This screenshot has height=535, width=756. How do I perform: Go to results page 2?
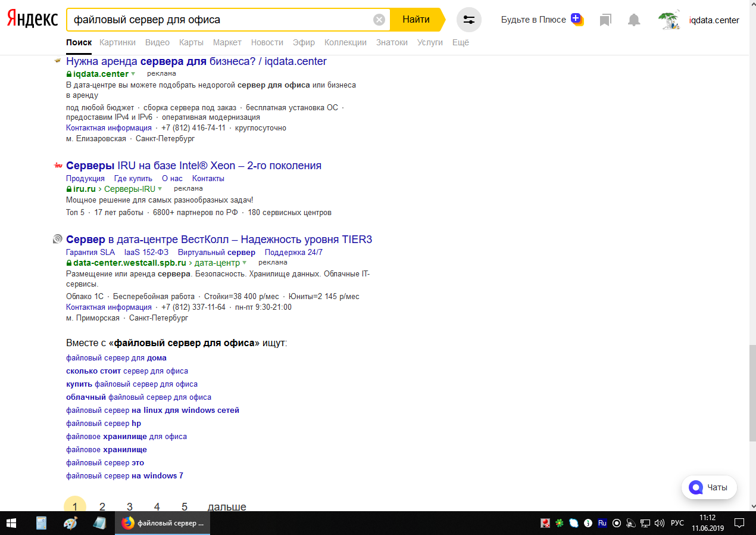102,506
